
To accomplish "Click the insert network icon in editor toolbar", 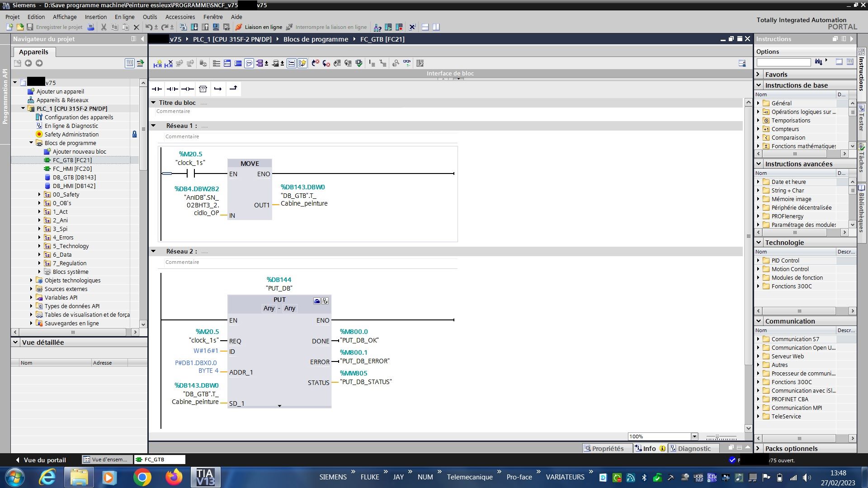I will pos(157,64).
